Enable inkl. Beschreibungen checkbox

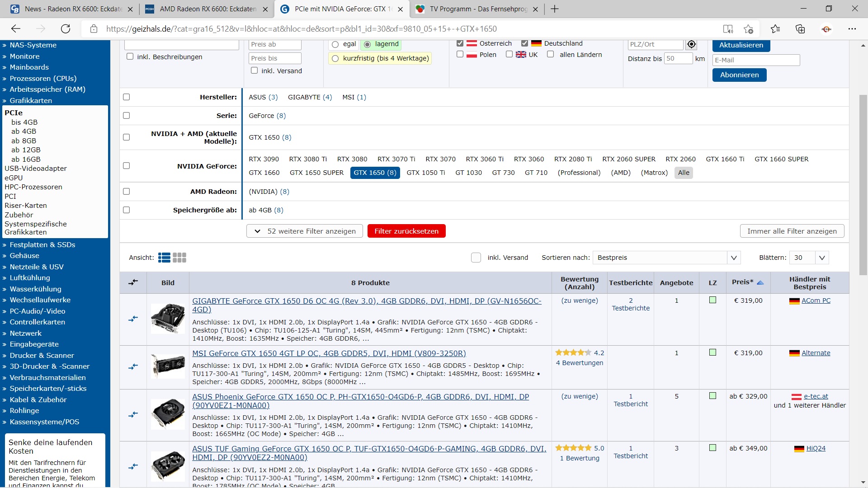click(130, 56)
